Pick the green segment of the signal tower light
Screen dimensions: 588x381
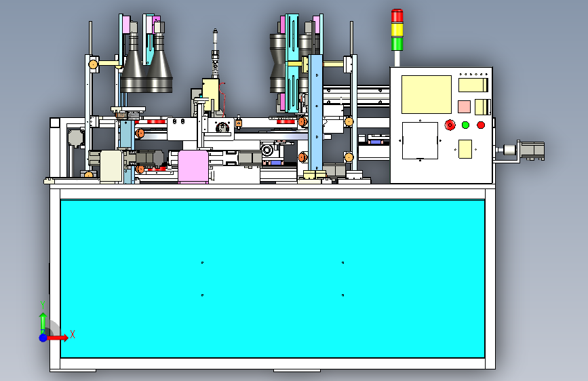[397, 43]
